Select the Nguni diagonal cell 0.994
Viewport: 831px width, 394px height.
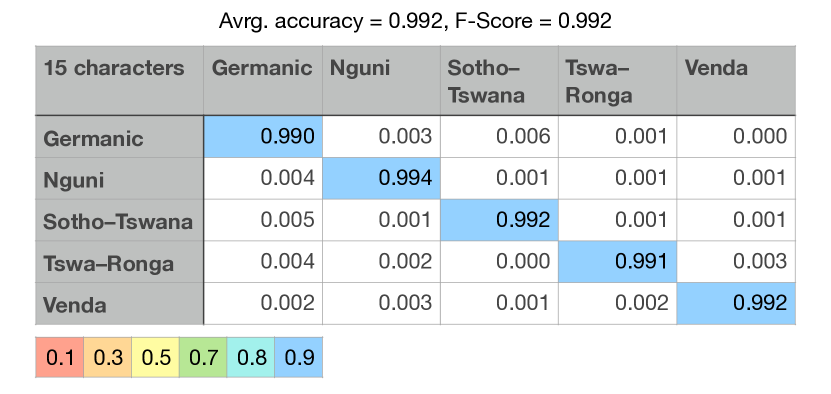382,178
